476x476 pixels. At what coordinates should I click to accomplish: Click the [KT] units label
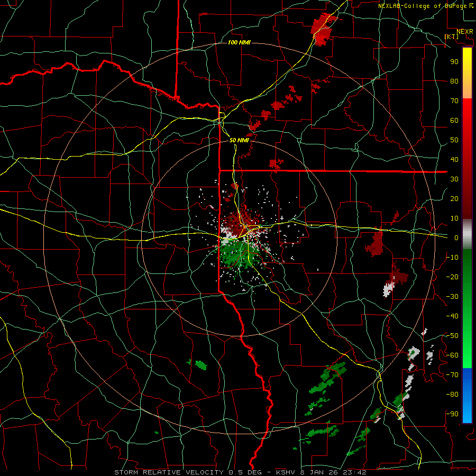[452, 36]
